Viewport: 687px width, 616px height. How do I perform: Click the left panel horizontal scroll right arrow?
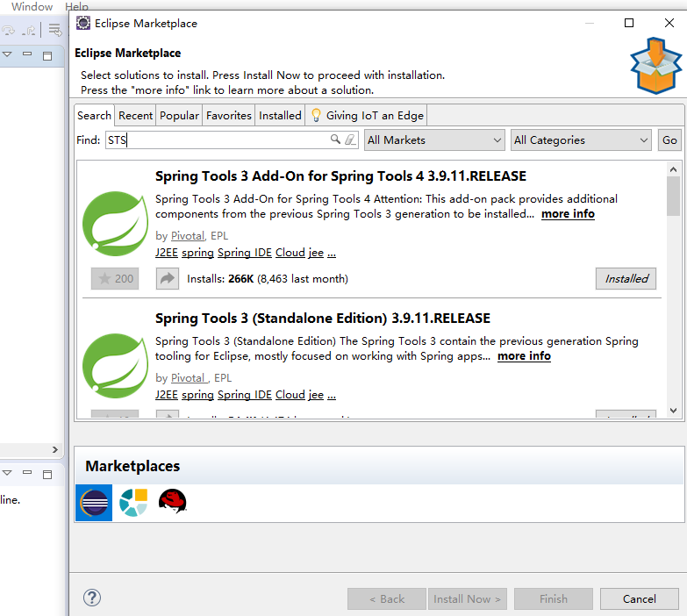[54, 449]
